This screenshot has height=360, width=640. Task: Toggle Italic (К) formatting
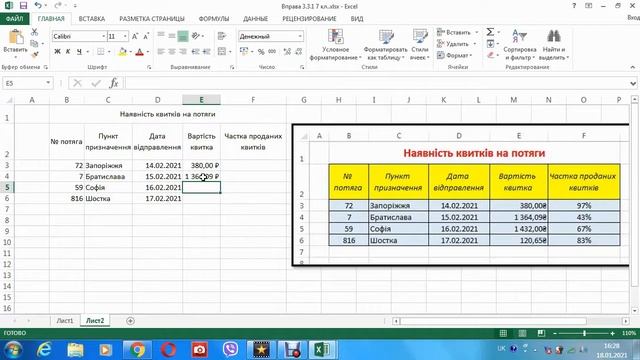click(68, 51)
